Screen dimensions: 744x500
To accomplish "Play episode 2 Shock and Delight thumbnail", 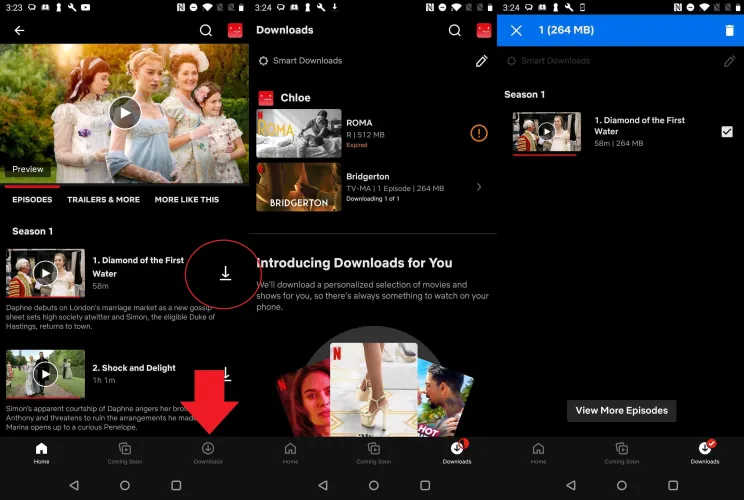I will point(45,374).
